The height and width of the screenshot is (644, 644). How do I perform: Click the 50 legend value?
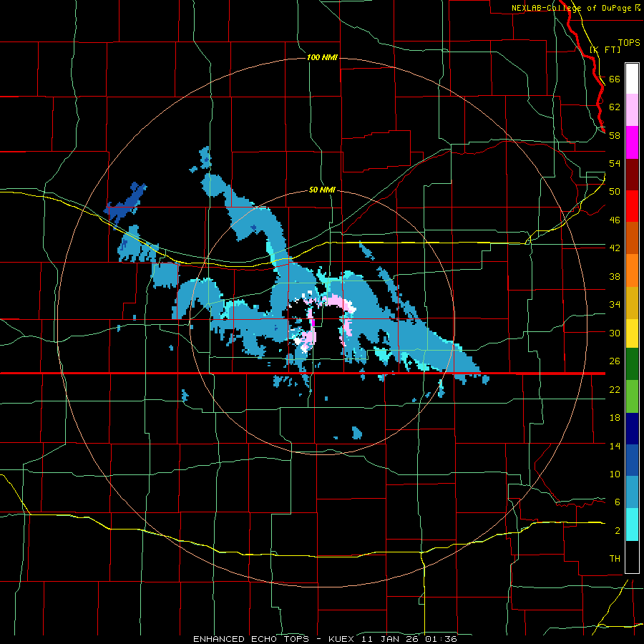pyautogui.click(x=615, y=192)
